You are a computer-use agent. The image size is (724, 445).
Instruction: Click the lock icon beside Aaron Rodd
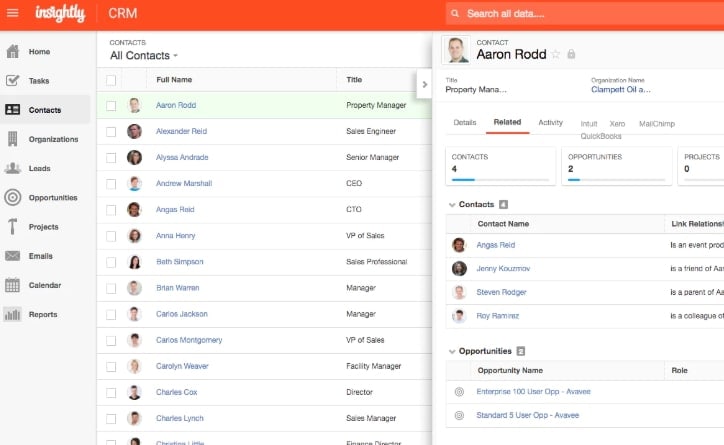click(x=571, y=54)
